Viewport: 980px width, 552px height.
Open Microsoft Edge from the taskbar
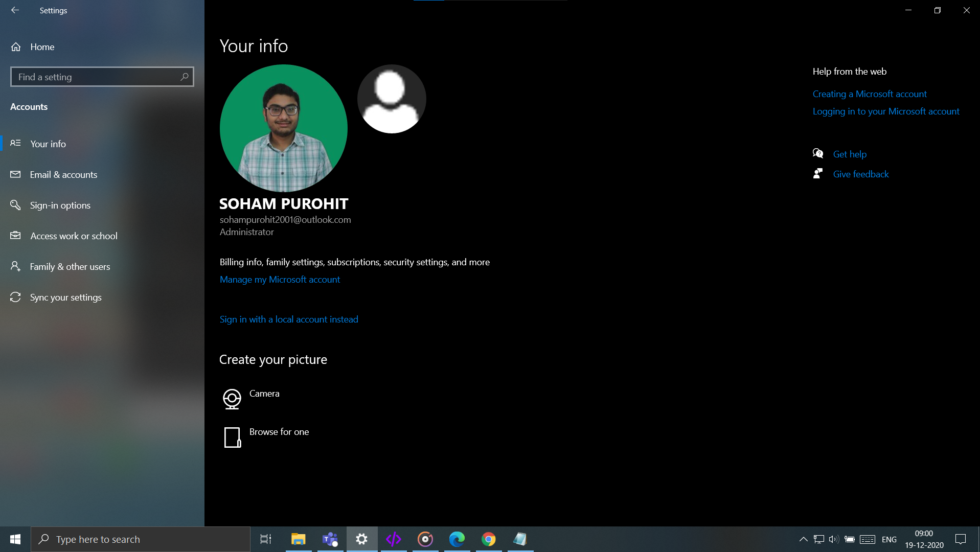[x=457, y=539]
